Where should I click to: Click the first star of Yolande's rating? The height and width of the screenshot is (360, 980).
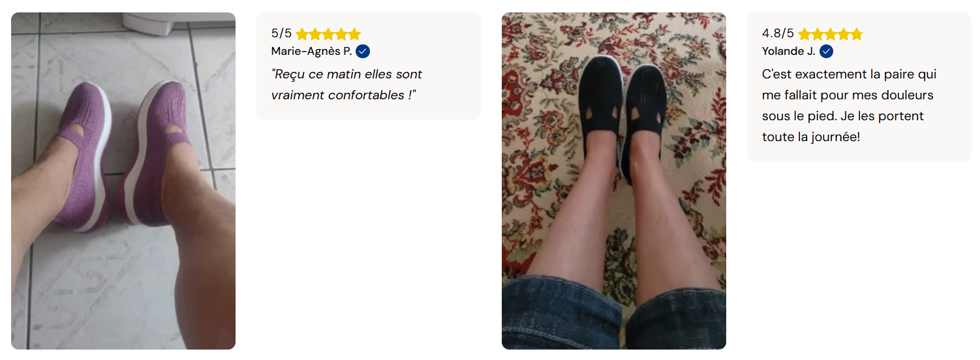804,34
